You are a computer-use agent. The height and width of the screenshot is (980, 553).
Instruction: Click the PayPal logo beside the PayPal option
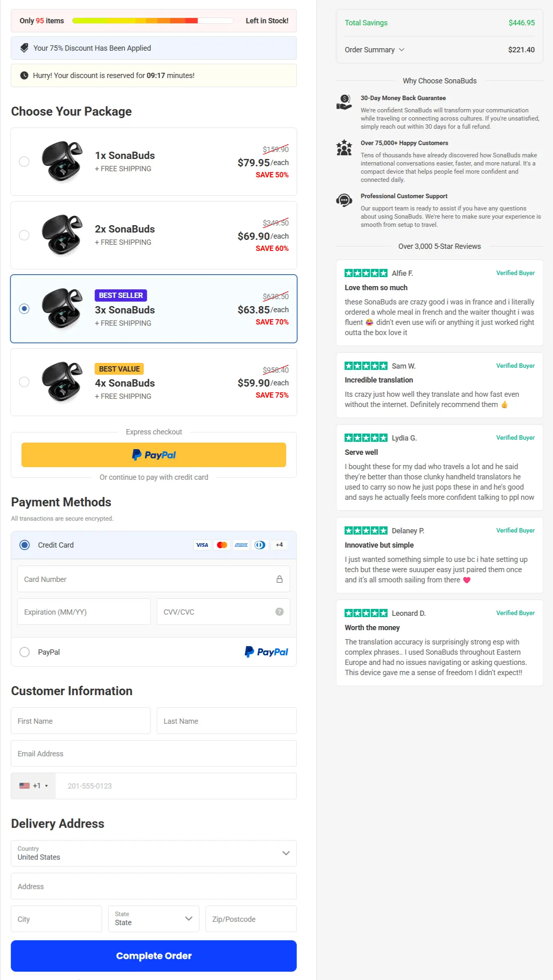tap(266, 652)
